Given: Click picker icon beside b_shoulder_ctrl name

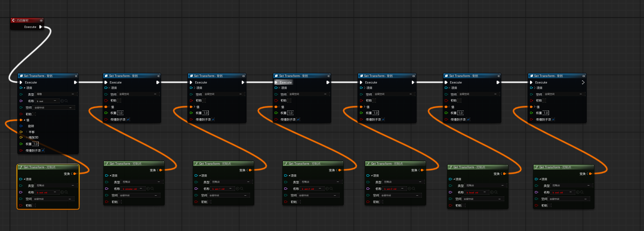Looking at the screenshot, I should pos(148,189).
